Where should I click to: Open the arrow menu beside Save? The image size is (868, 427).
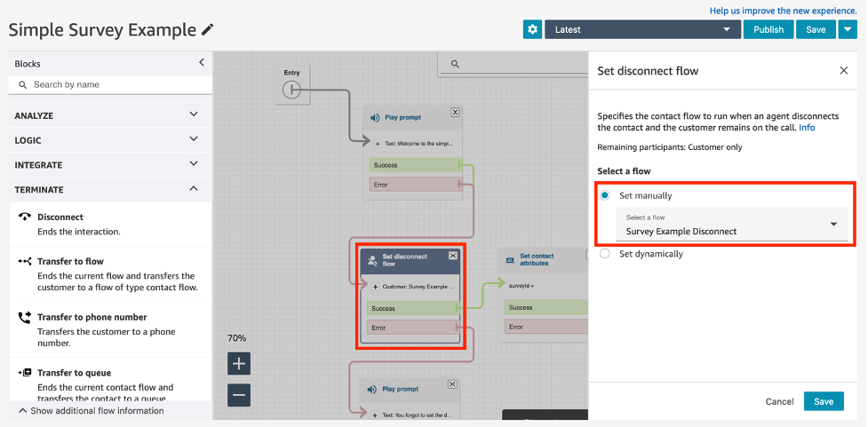pyautogui.click(x=848, y=30)
